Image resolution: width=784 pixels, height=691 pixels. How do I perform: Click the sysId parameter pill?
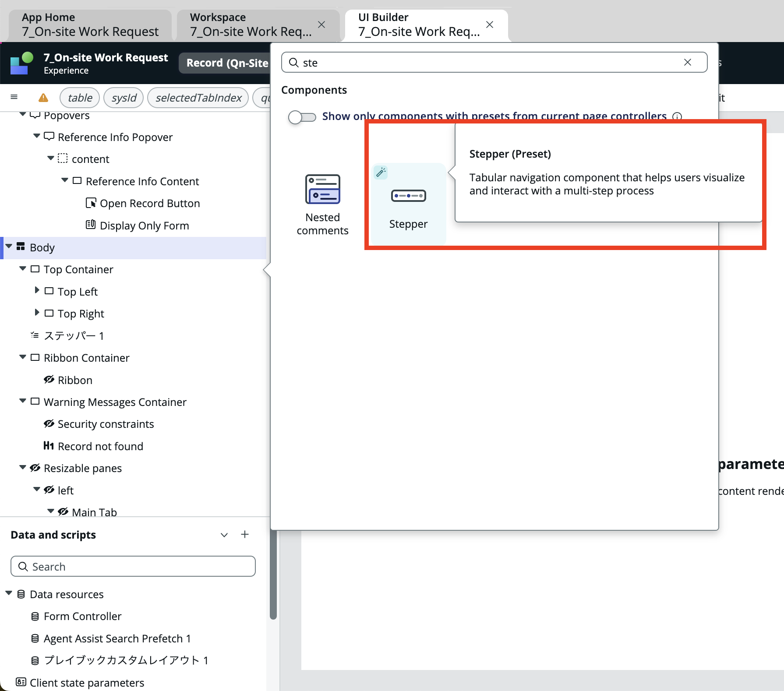[124, 98]
